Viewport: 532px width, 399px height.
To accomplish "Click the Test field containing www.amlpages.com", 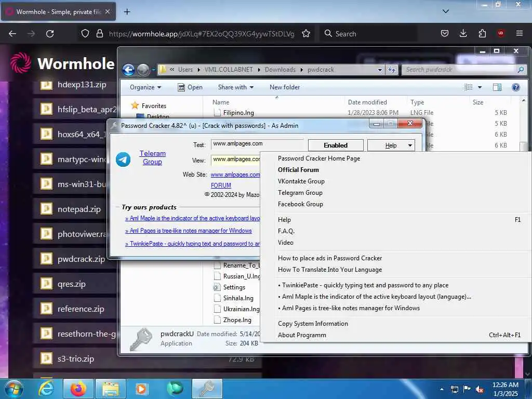I will (x=257, y=144).
